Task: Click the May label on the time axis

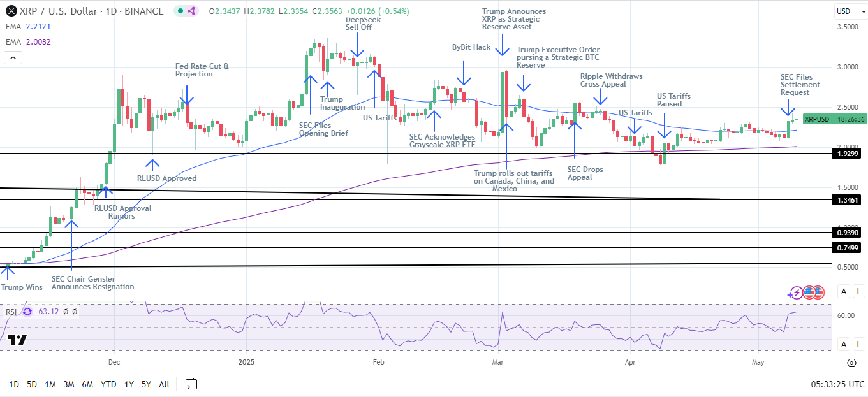Action: (758, 363)
